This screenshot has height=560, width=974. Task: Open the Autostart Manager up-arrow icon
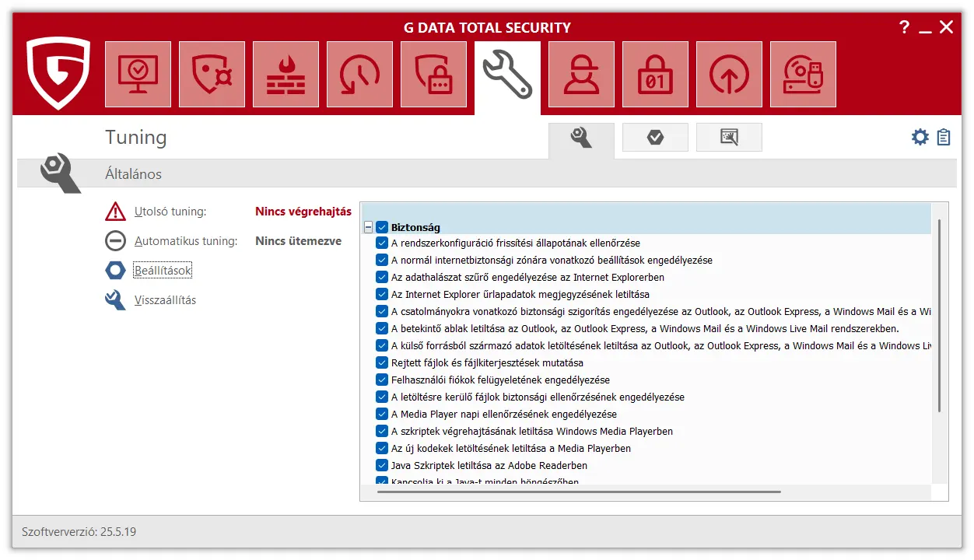[x=729, y=75]
